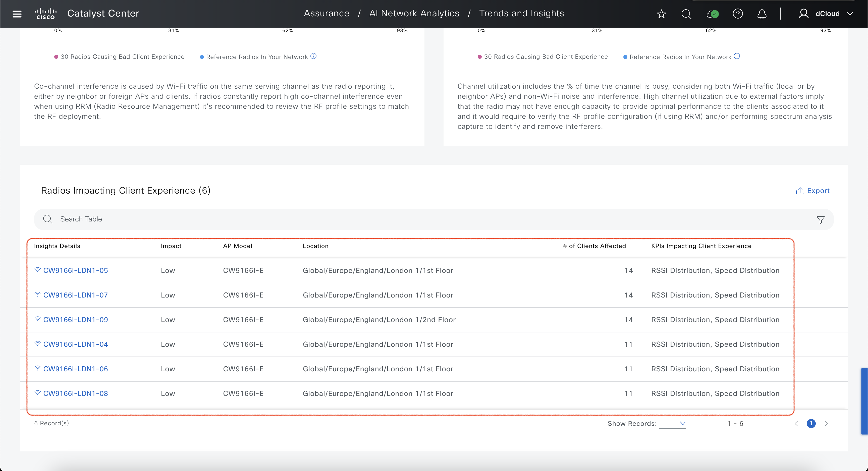
Task: Sort by KPIs Impacting Client Experience header
Action: 701,246
